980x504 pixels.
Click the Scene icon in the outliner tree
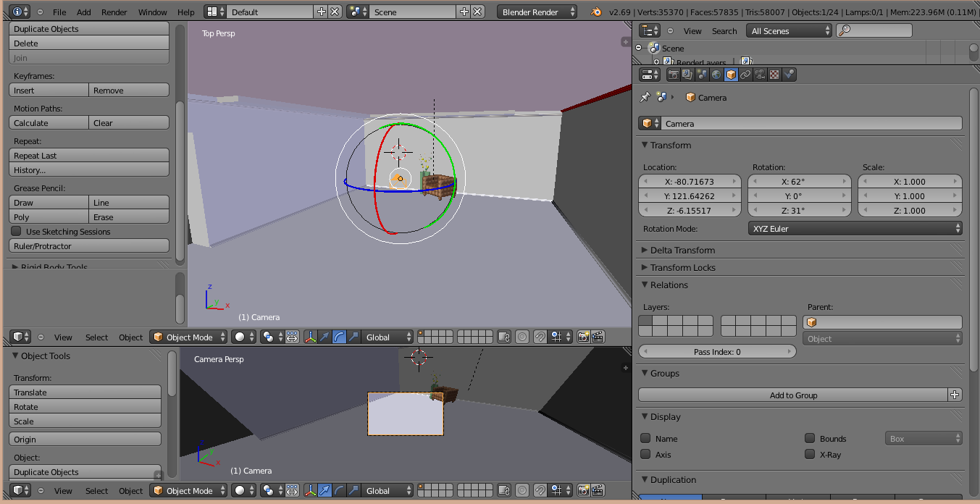(x=654, y=48)
